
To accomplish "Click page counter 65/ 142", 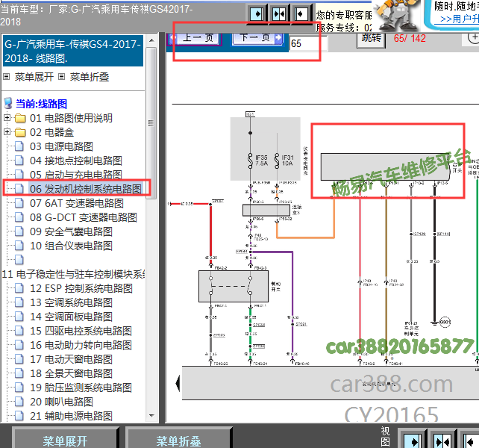I will (x=410, y=38).
